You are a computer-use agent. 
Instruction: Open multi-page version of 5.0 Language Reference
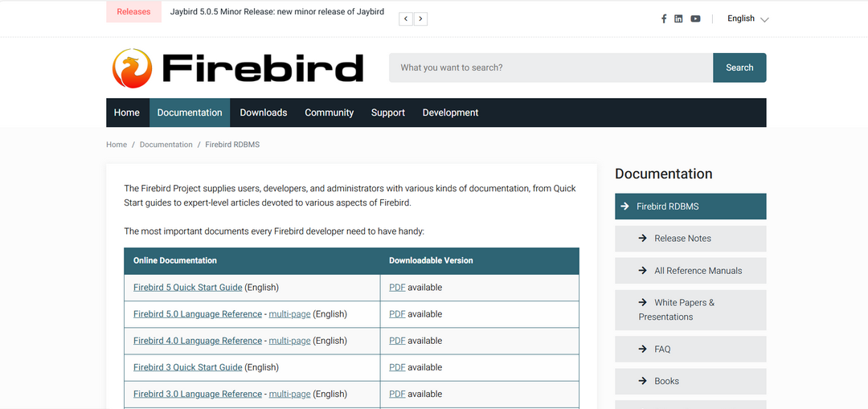pyautogui.click(x=289, y=314)
